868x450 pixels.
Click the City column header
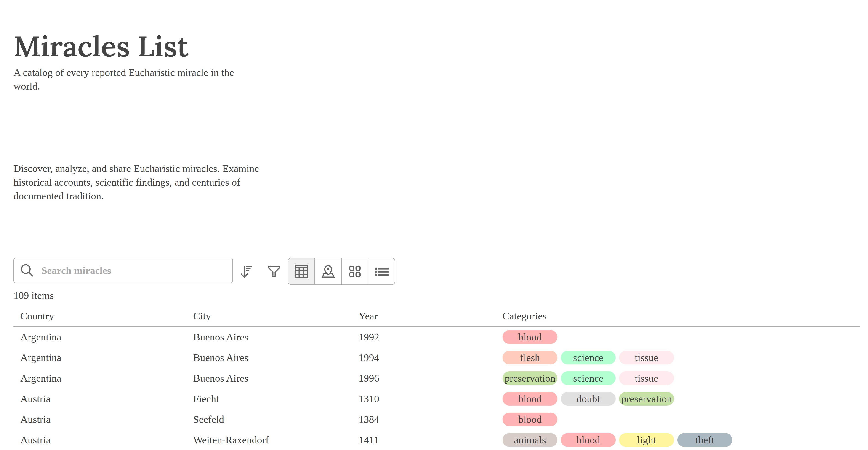202,316
